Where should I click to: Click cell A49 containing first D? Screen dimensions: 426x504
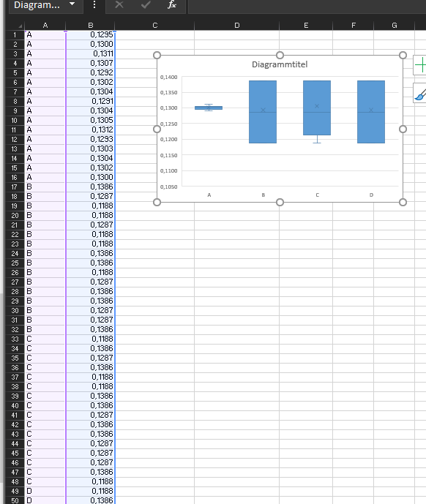tap(45, 491)
